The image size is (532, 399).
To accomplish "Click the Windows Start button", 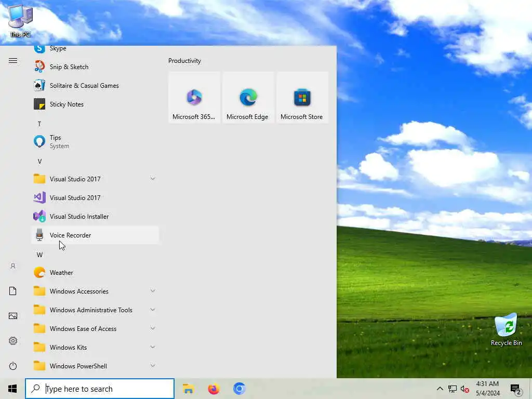I will 12,389.
